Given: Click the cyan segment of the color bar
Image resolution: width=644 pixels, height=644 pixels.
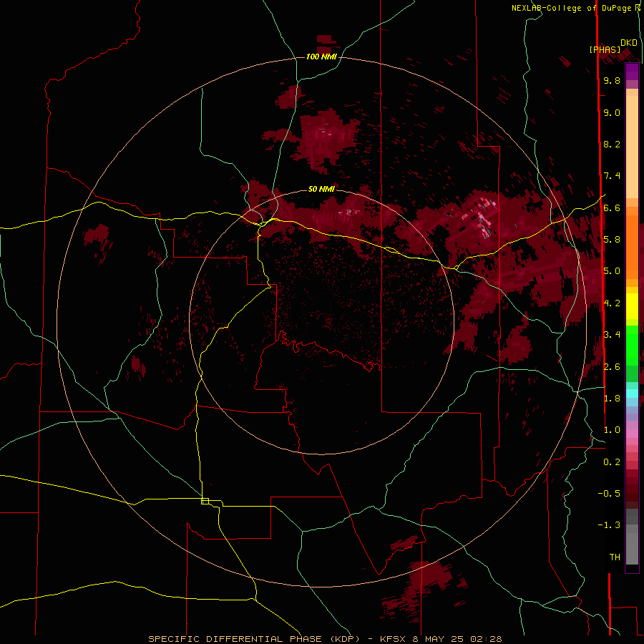Looking at the screenshot, I should pyautogui.click(x=632, y=394).
